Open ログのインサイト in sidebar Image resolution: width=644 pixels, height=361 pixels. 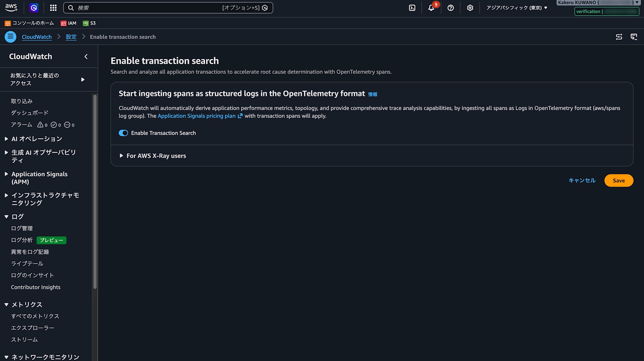point(33,275)
